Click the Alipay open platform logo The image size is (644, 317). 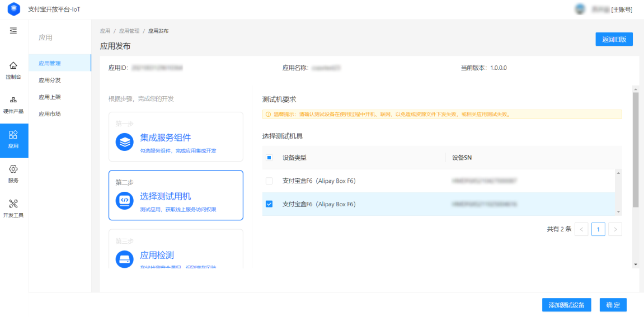click(14, 9)
